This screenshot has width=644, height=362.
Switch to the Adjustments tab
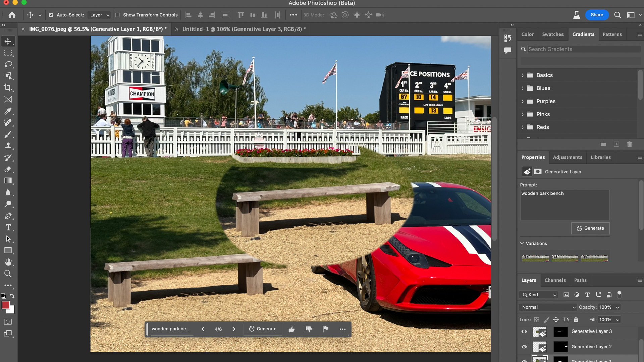click(x=568, y=157)
